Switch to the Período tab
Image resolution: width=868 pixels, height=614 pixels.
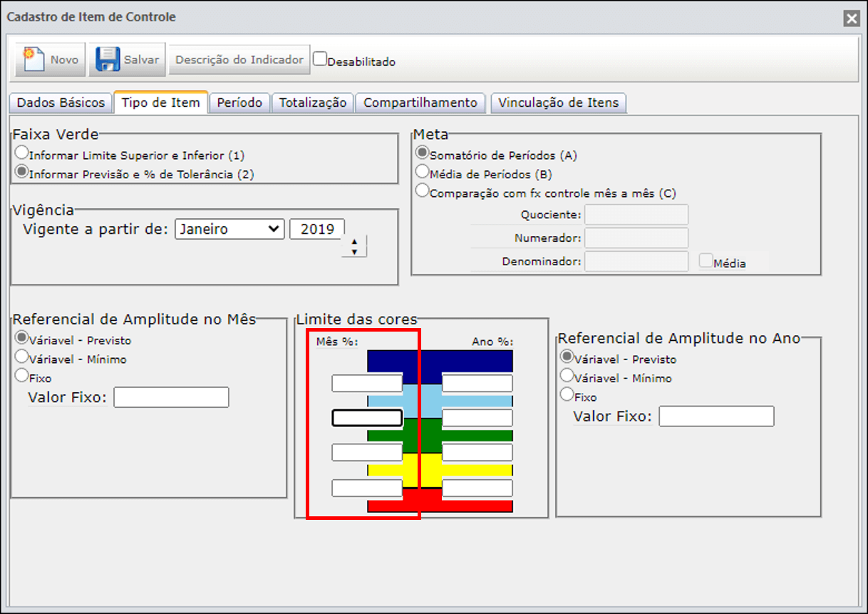tap(239, 103)
